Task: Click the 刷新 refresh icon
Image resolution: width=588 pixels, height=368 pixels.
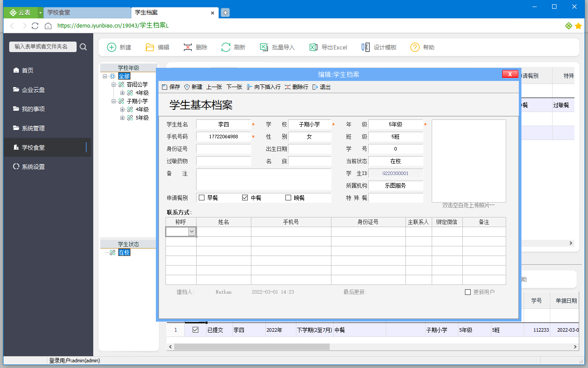Action: click(x=226, y=47)
